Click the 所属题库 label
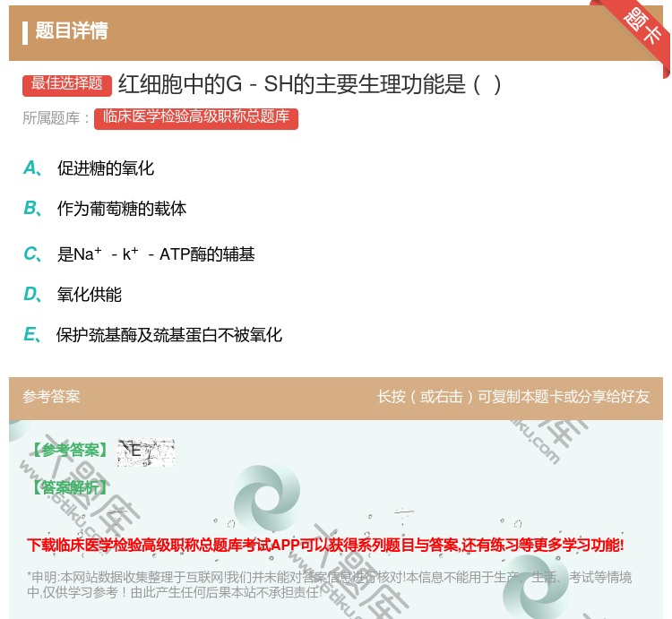 pyautogui.click(x=56, y=118)
